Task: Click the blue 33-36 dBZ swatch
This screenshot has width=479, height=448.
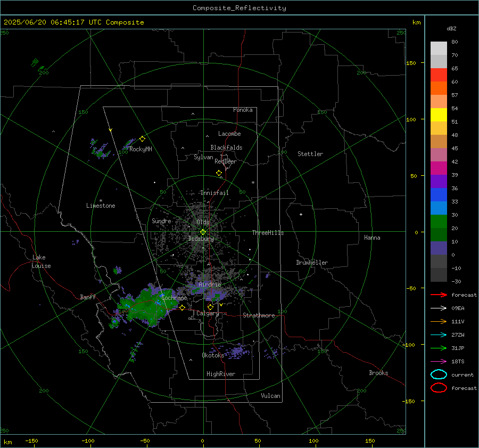Action: (x=439, y=195)
